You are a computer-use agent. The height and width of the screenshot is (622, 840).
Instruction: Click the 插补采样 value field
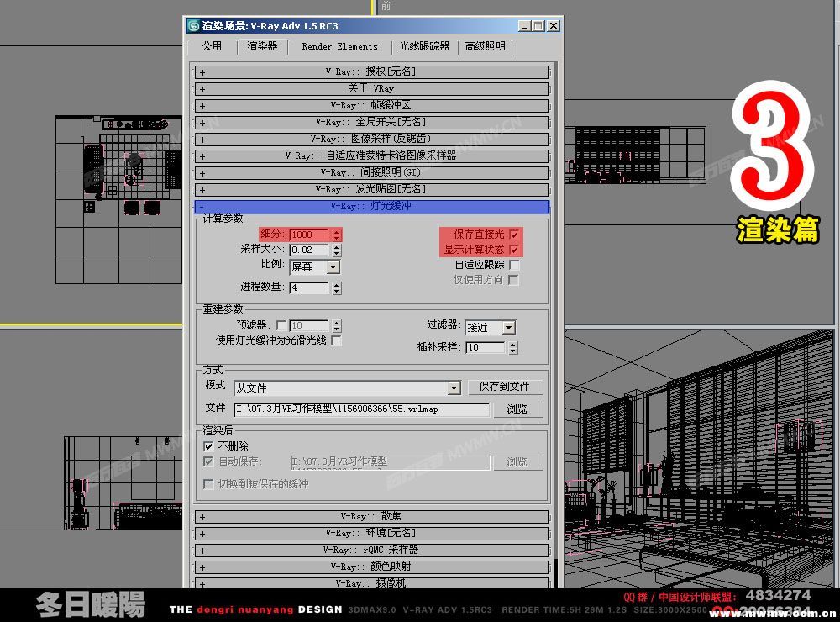point(486,347)
